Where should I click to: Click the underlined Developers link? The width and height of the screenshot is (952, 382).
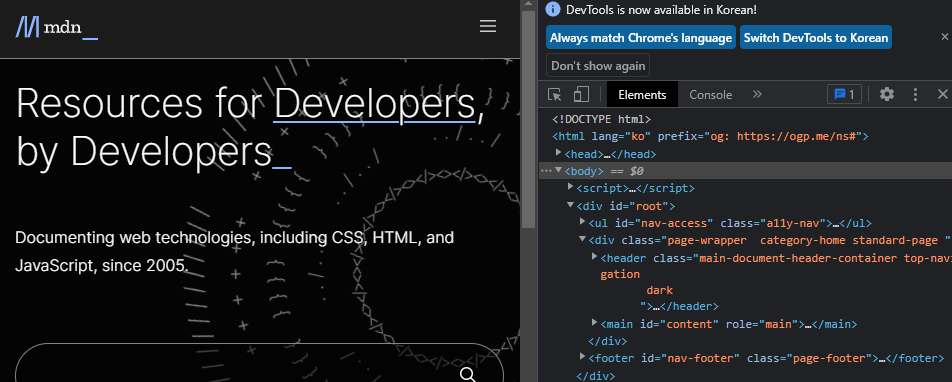(375, 104)
